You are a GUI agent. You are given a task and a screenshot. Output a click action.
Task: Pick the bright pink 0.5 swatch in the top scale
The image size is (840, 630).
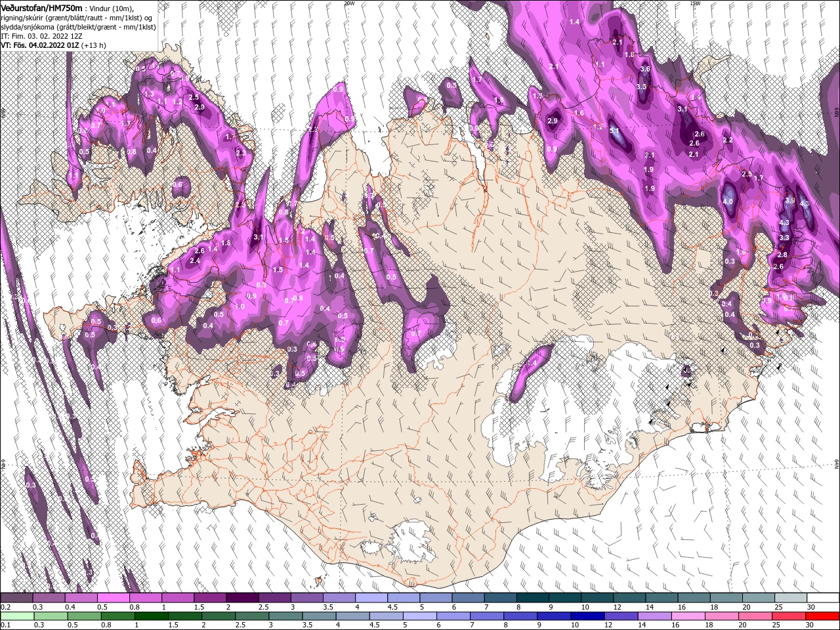[x=113, y=598]
